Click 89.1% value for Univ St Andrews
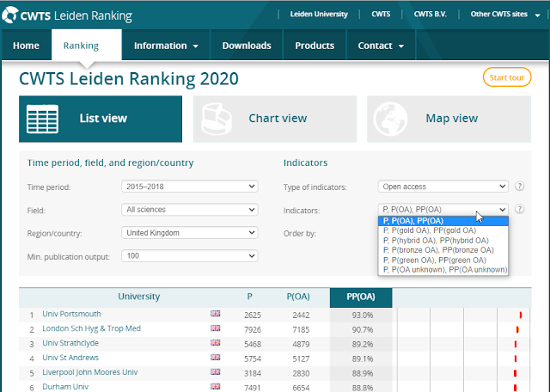The image size is (550, 392). click(363, 359)
